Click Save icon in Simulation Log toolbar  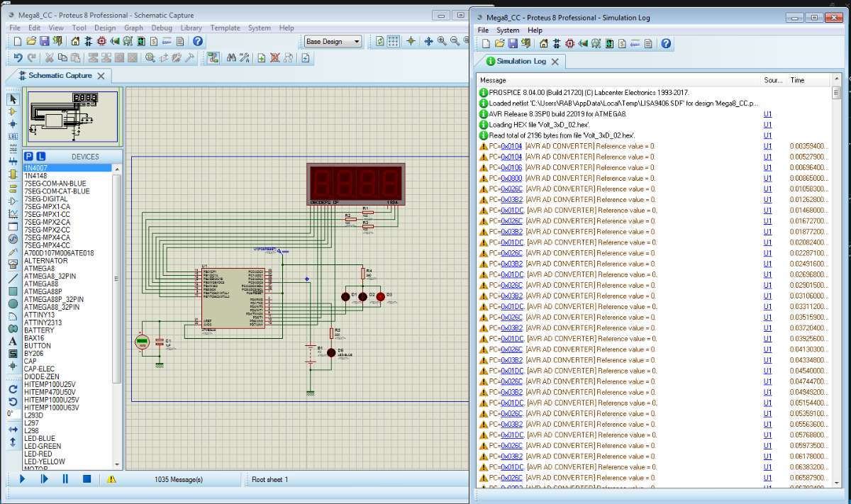coord(512,44)
